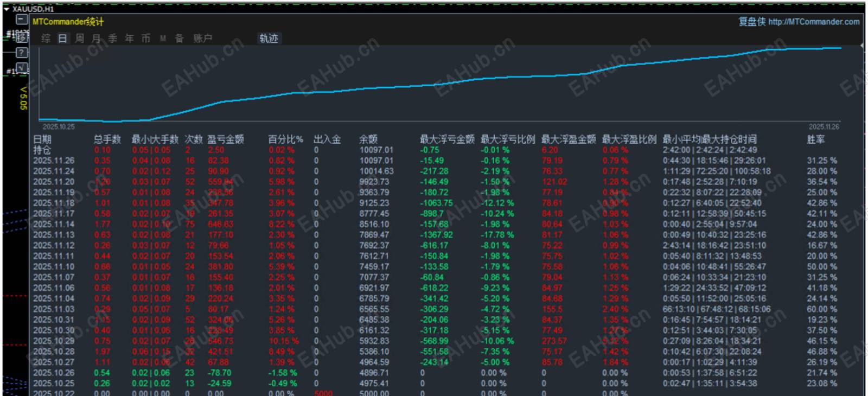
Task: Open the 备 notes tab
Action: tap(179, 39)
